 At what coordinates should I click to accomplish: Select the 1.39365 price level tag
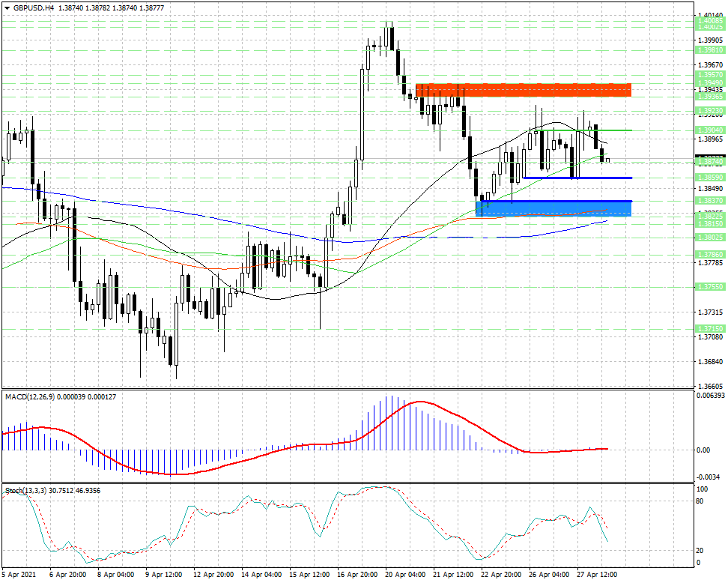[710, 96]
